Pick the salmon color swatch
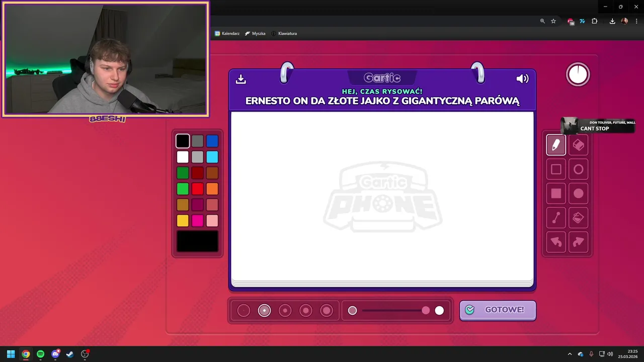 [x=212, y=205]
